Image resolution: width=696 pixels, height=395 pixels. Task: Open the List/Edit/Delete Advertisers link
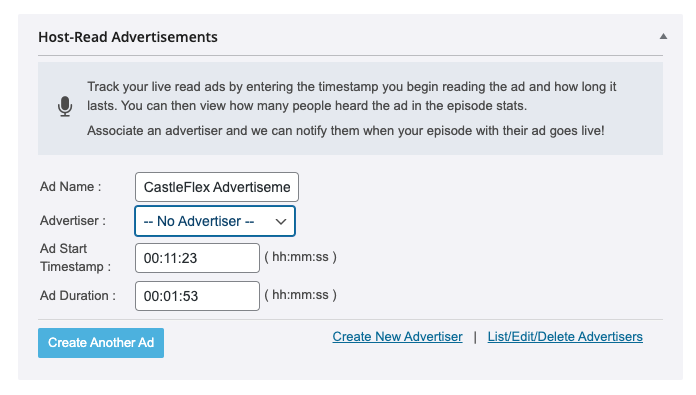pyautogui.click(x=565, y=337)
